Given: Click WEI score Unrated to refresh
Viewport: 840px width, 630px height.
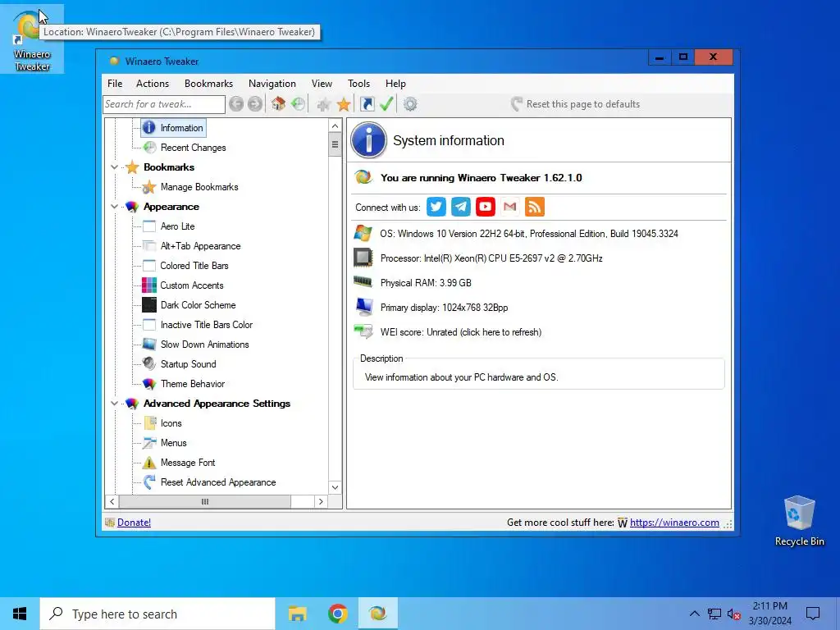Looking at the screenshot, I should [x=461, y=332].
